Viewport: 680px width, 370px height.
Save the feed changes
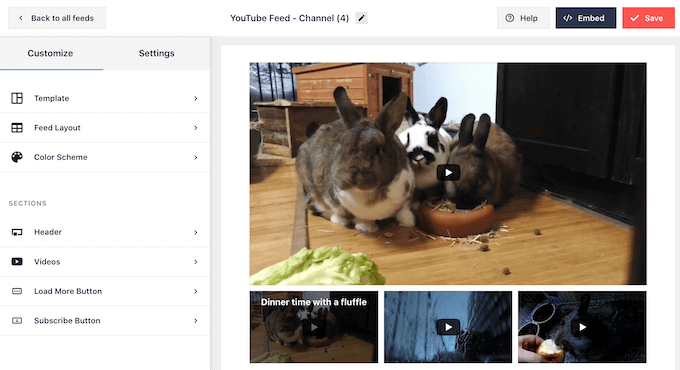pyautogui.click(x=648, y=18)
